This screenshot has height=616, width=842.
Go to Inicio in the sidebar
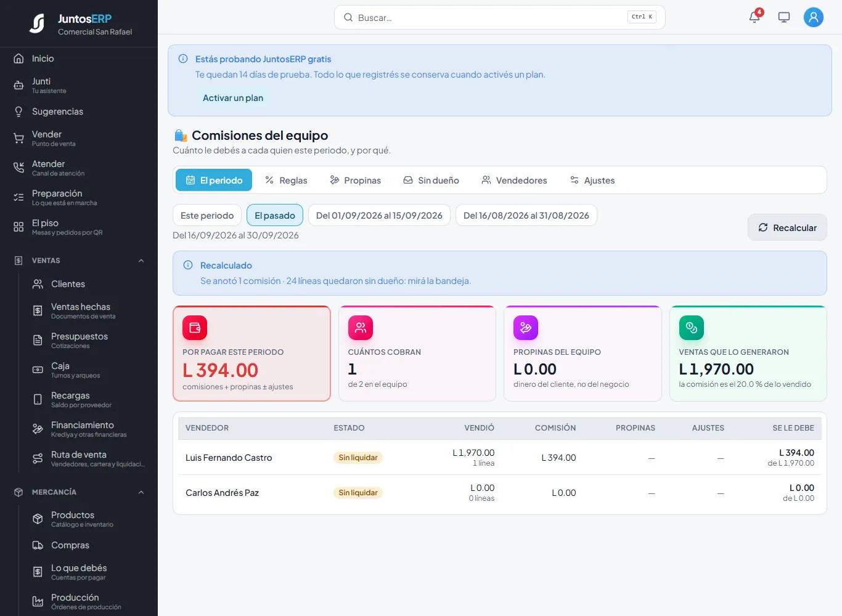pyautogui.click(x=79, y=59)
